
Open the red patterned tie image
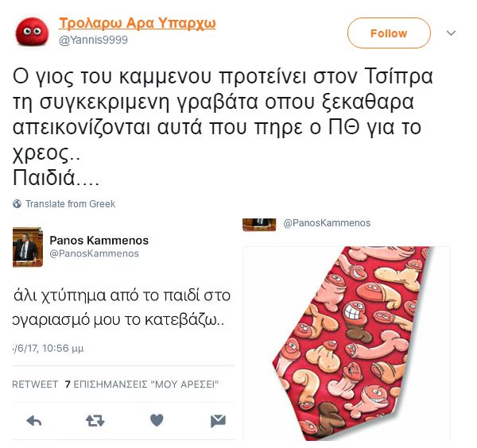point(346,343)
